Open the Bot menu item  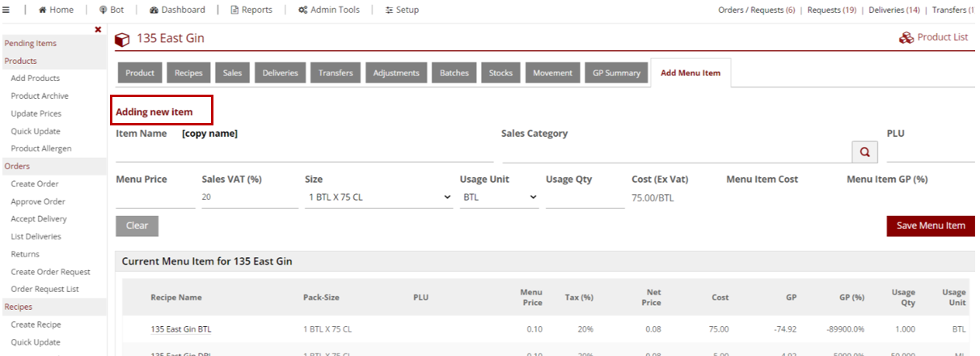click(x=112, y=10)
